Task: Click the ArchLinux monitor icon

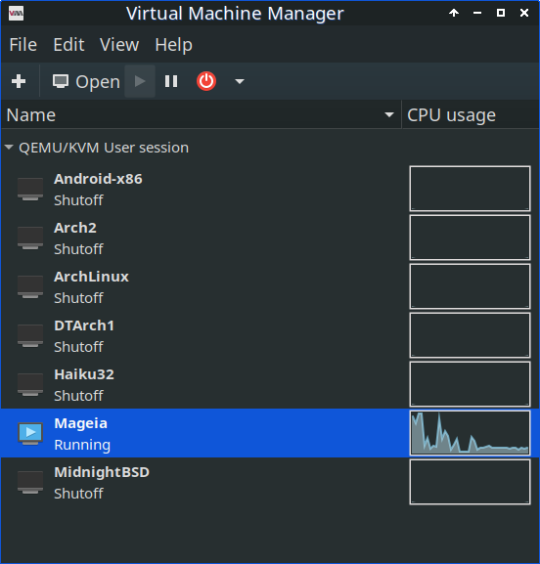Action: [30, 287]
